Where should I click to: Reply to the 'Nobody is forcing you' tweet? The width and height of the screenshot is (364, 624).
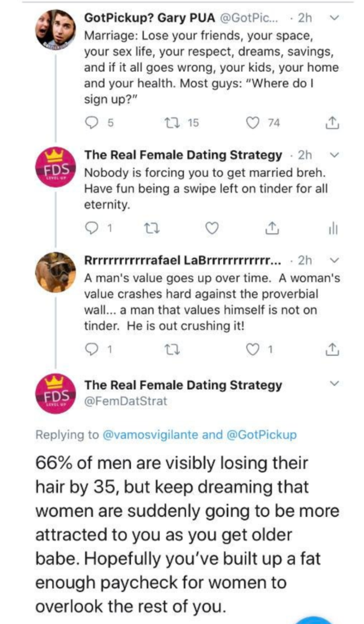[91, 228]
